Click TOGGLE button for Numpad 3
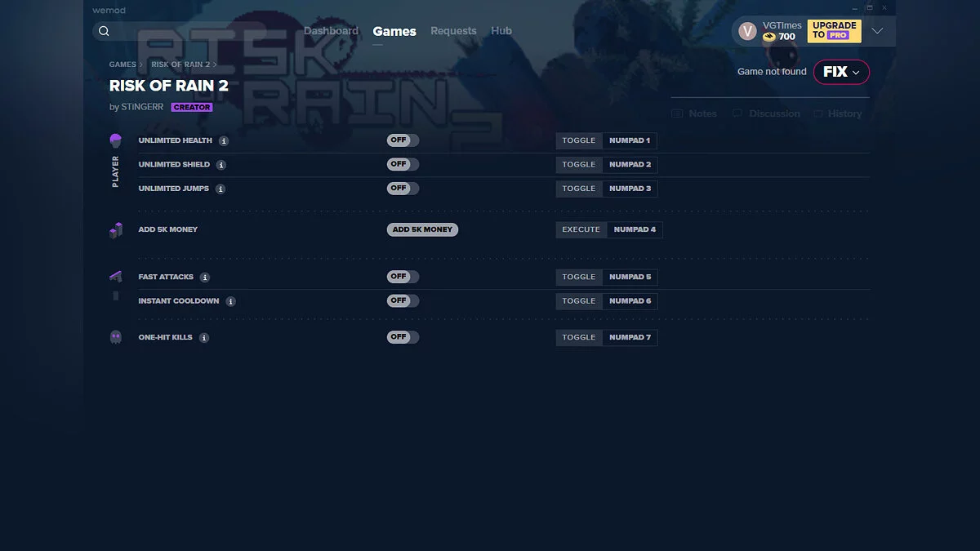The width and height of the screenshot is (980, 551). tap(579, 189)
